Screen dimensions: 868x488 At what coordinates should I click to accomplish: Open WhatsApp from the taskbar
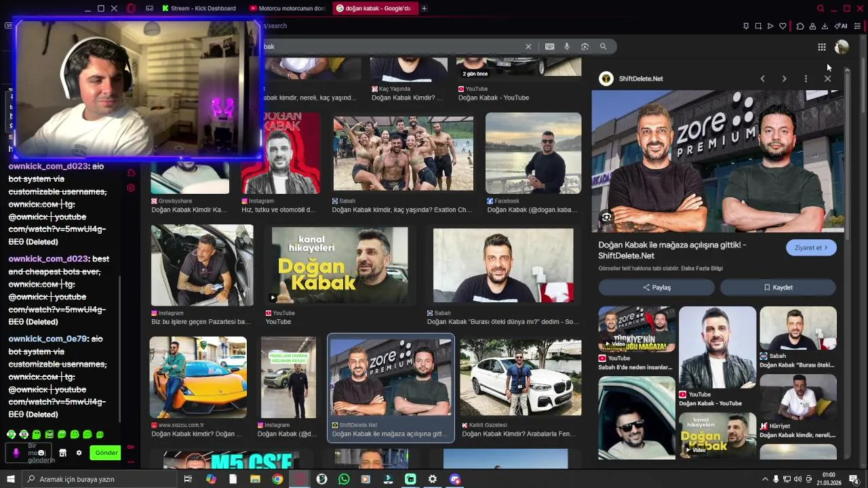[x=344, y=479]
